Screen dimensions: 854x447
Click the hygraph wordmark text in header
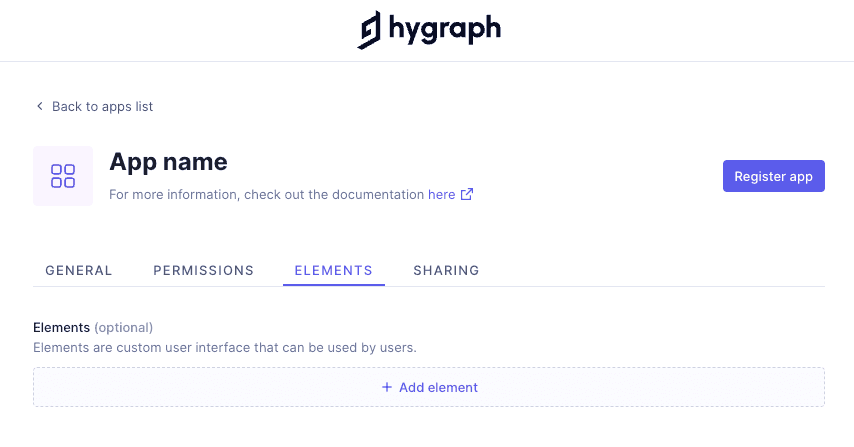pos(443,30)
